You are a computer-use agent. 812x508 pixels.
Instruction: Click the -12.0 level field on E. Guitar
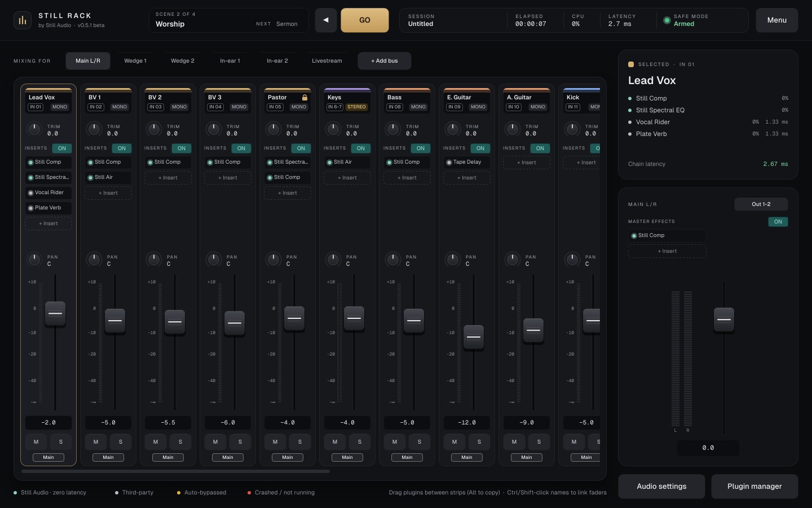(467, 423)
